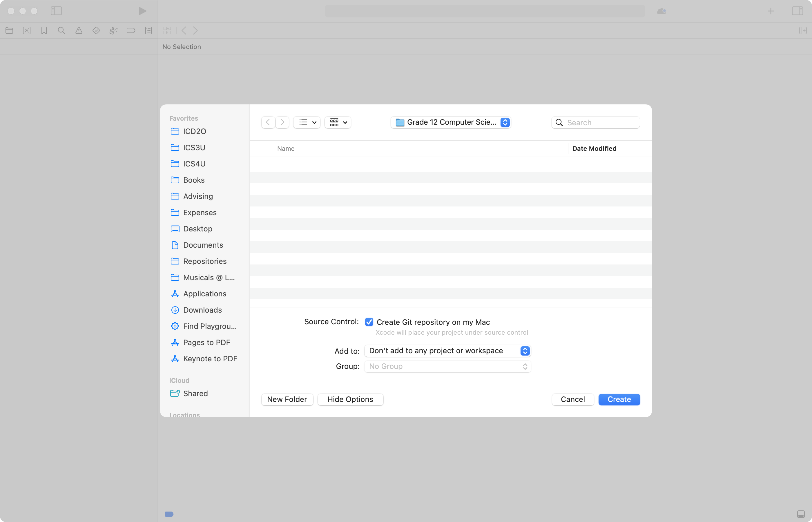Toggle the left navigator sidebar icon
Viewport: 812px width, 522px height.
click(x=56, y=11)
